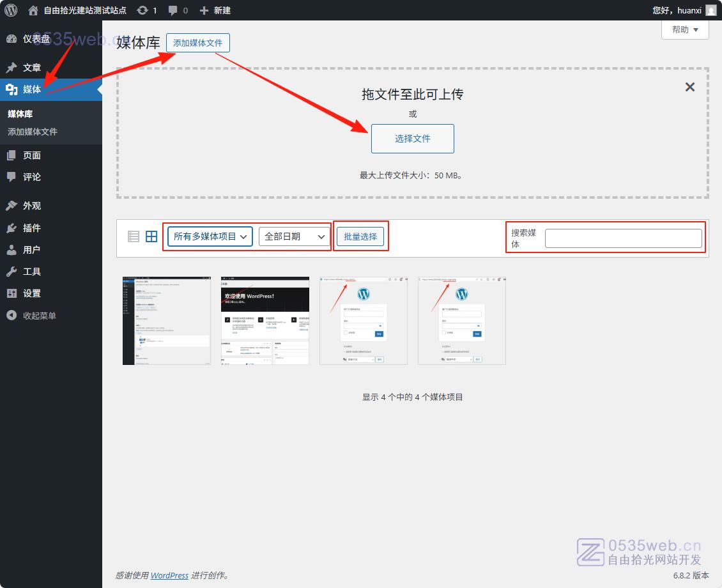Expand the 帮助 help tab

click(685, 29)
